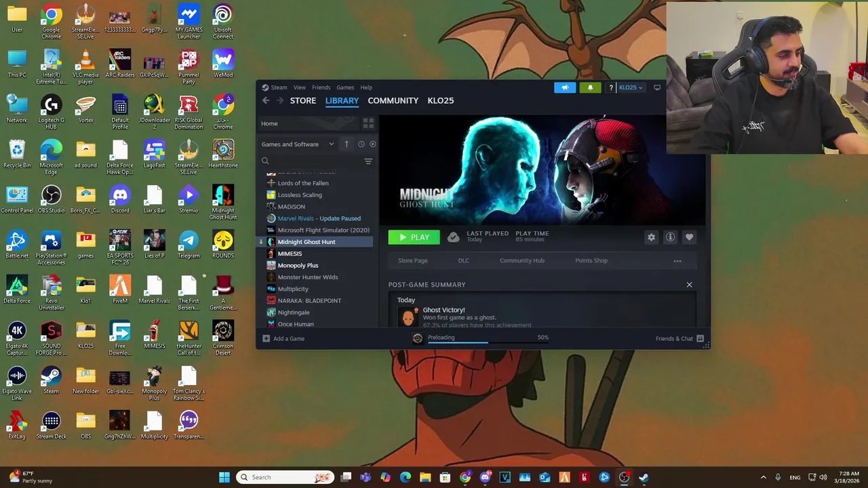The height and width of the screenshot is (488, 868).
Task: Expand Games and Software dropdown
Action: [298, 144]
